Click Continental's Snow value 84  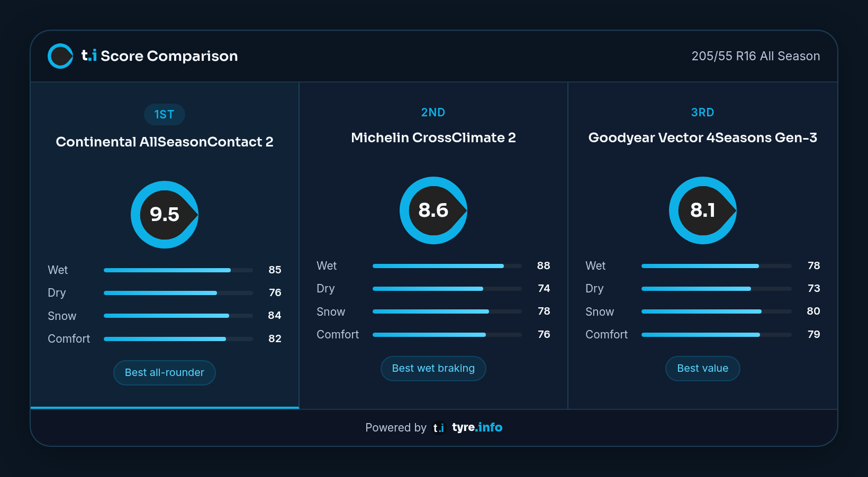pyautogui.click(x=275, y=315)
